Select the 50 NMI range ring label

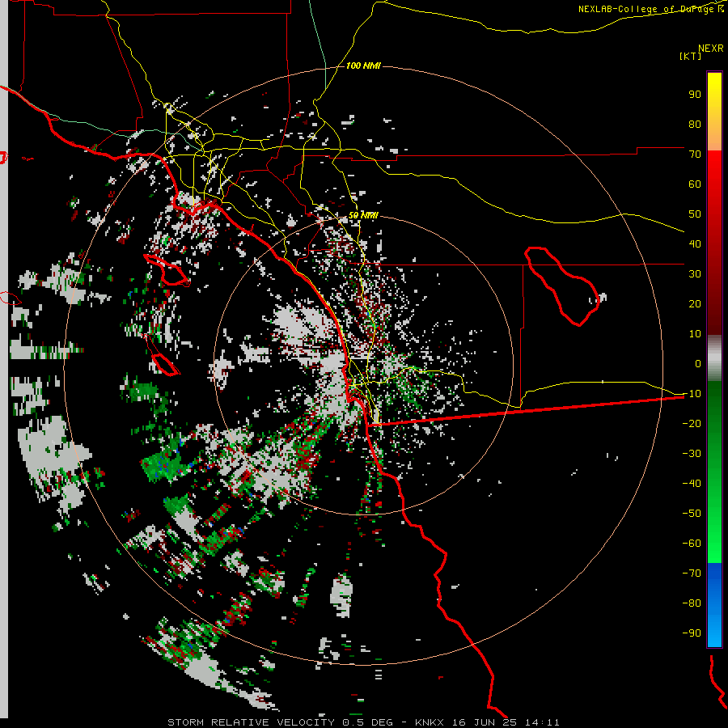click(363, 215)
